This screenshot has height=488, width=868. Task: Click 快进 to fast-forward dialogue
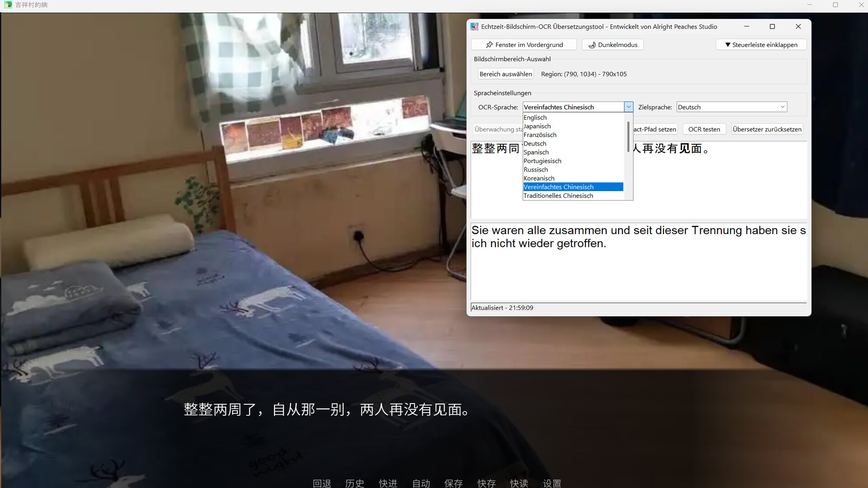388,483
